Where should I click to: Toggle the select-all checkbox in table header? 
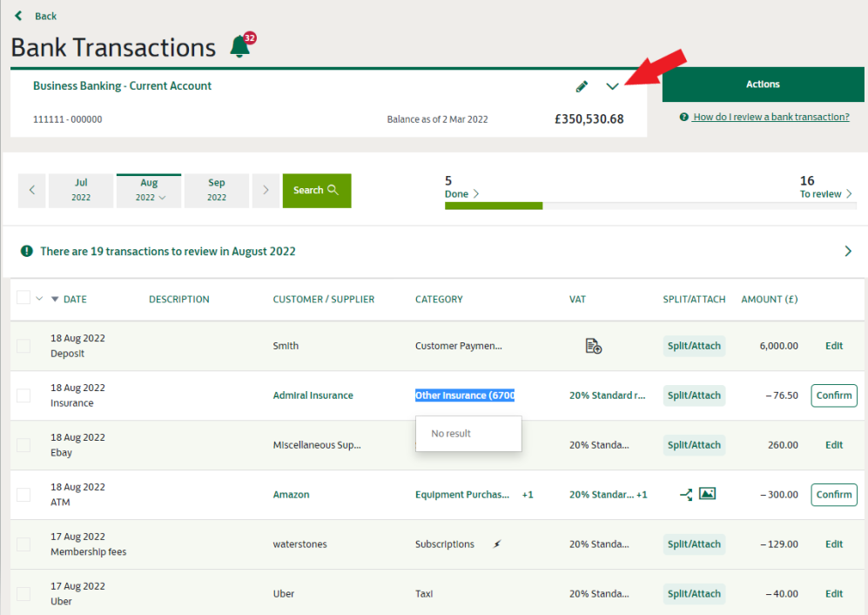pos(24,298)
